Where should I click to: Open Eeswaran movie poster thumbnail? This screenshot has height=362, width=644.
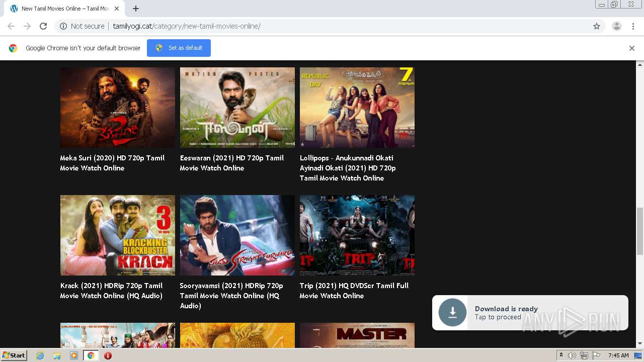(237, 108)
